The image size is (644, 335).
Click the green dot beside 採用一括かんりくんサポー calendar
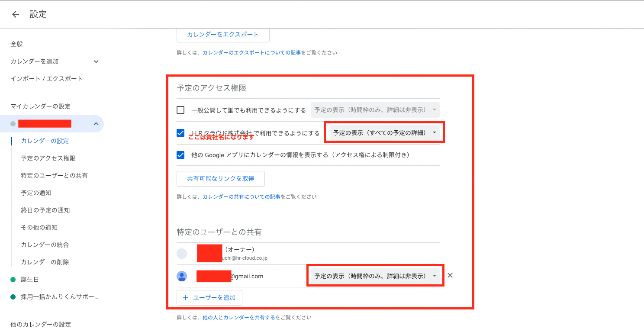pyautogui.click(x=12, y=296)
